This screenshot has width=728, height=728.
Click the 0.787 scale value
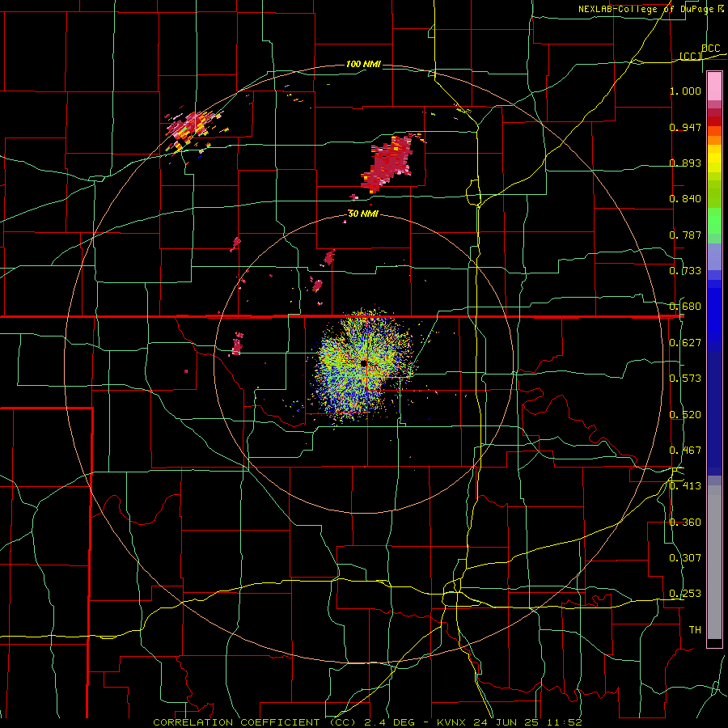coord(685,235)
